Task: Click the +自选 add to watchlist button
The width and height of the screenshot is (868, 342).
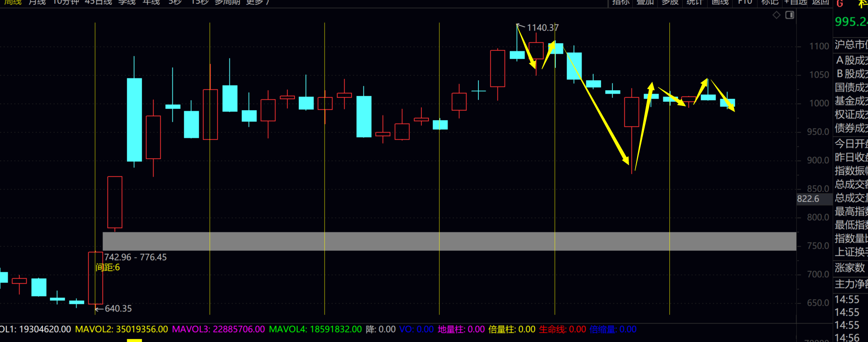Action: [796, 2]
